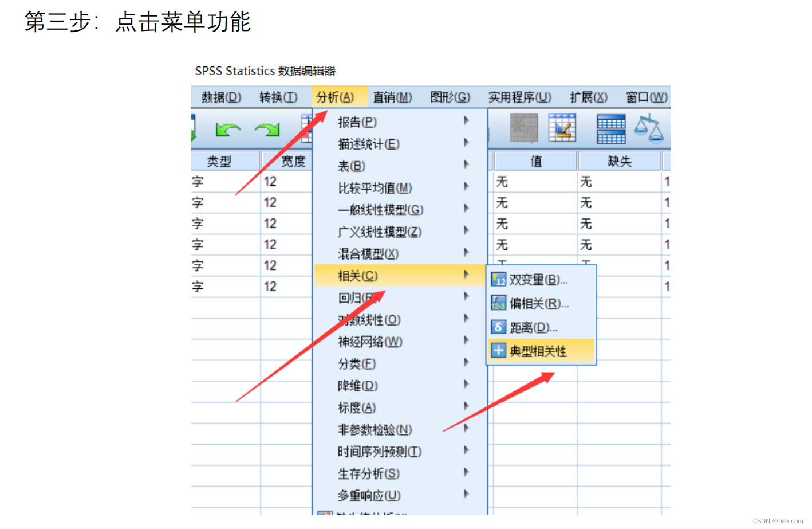Viewport: 812px width, 529px height.
Task: Click the 宽度 column header
Action: (287, 161)
